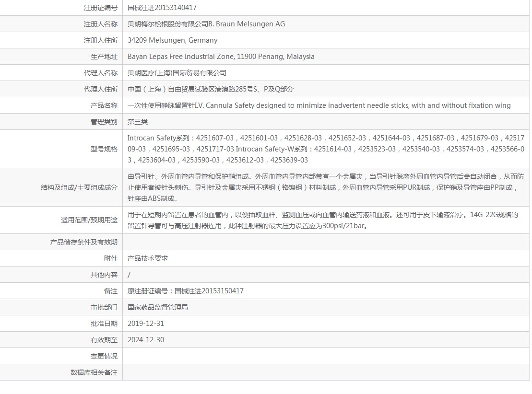Select structure description starting 由导引针
The image size is (532, 394).
click(326, 187)
